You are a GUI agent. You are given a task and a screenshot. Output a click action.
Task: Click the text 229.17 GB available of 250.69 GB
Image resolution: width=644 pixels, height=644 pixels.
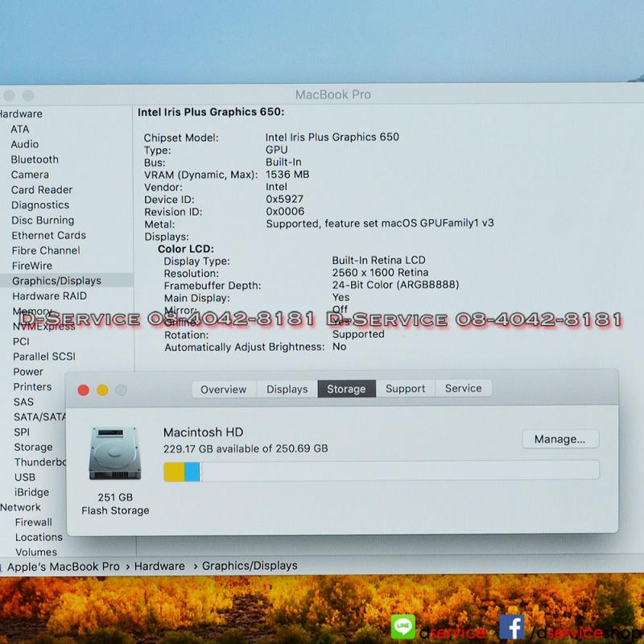[246, 449]
